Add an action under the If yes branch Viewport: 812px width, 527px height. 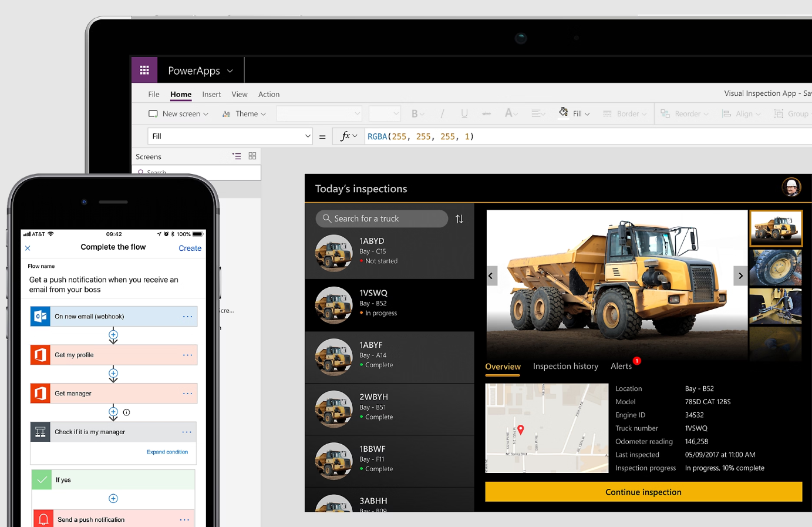pos(113,499)
